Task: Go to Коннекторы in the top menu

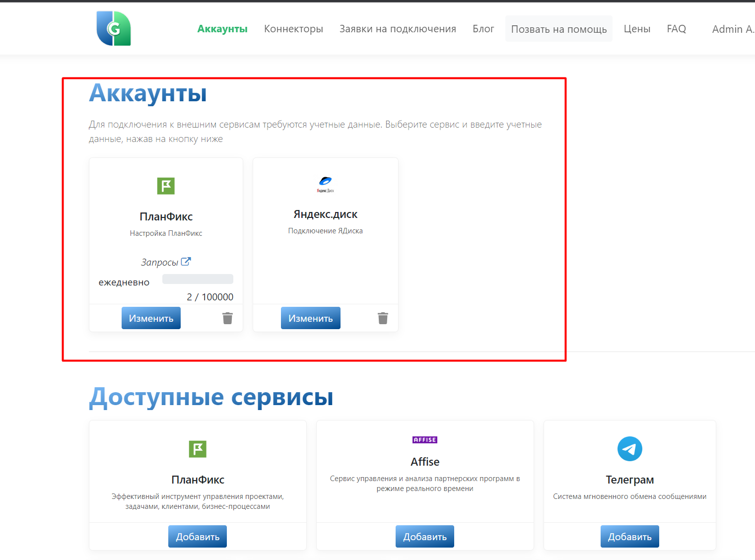Action: point(293,29)
